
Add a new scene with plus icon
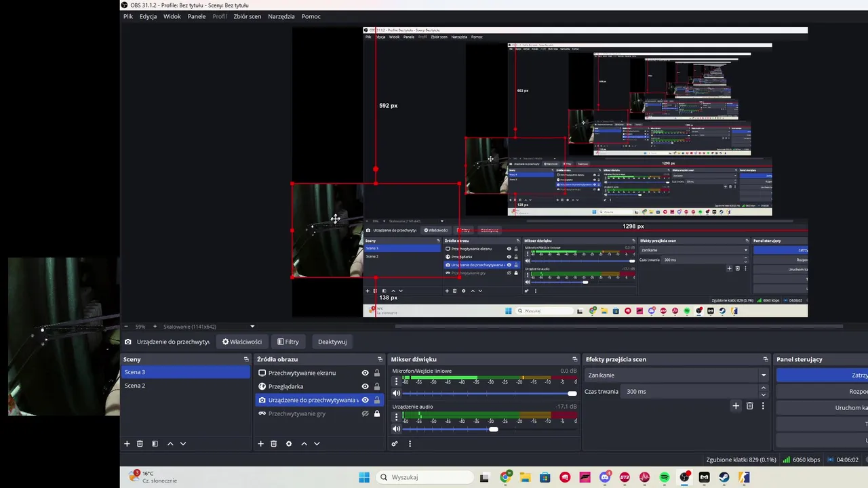point(127,444)
